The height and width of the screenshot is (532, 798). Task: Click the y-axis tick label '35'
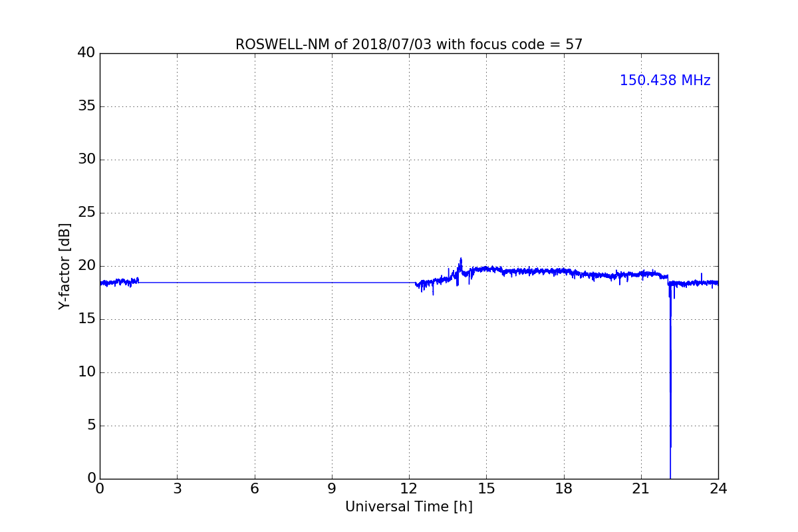coord(86,106)
